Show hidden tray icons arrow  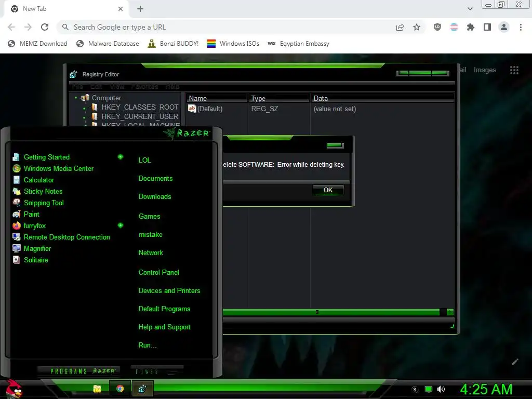pos(415,390)
